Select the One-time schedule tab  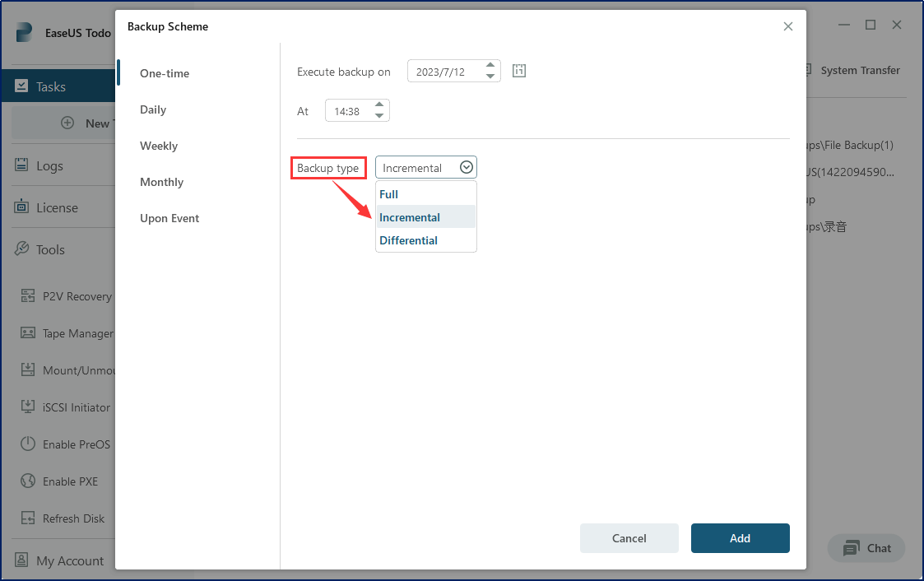165,73
